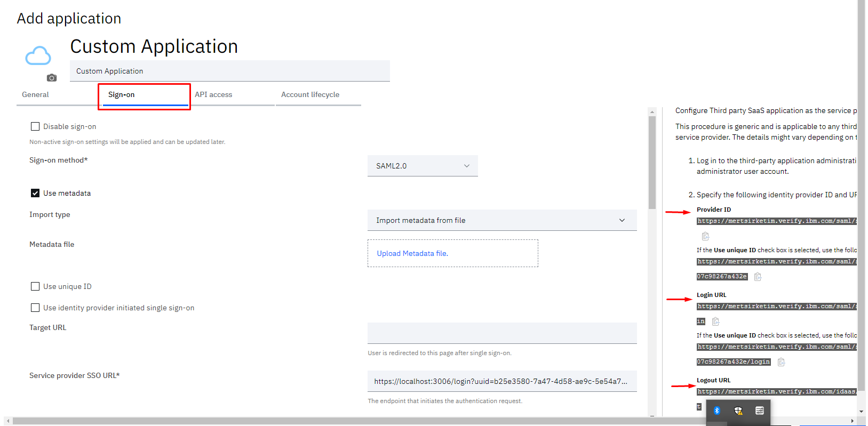The width and height of the screenshot is (868, 426).
Task: Click the Sign-on method* label
Action: pos(59,160)
